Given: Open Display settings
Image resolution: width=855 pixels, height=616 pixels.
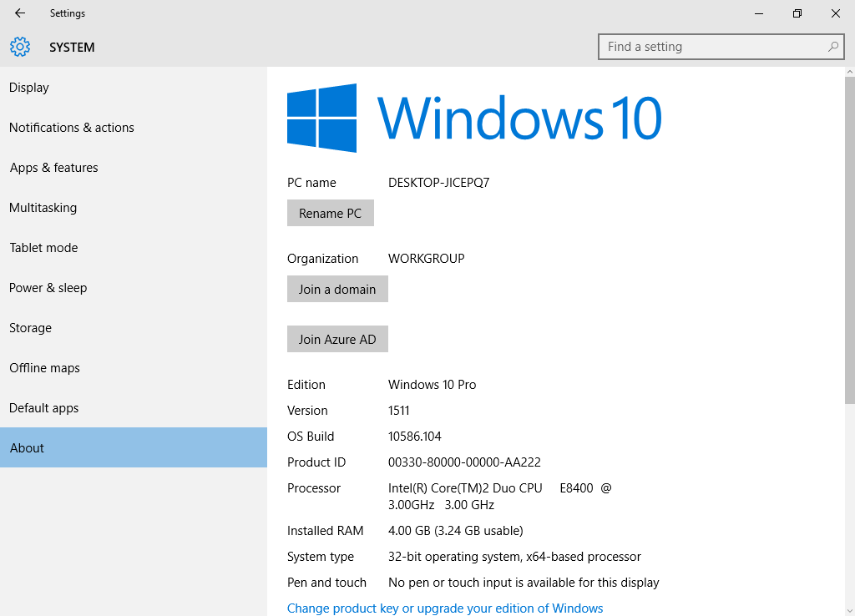Looking at the screenshot, I should [134, 87].
